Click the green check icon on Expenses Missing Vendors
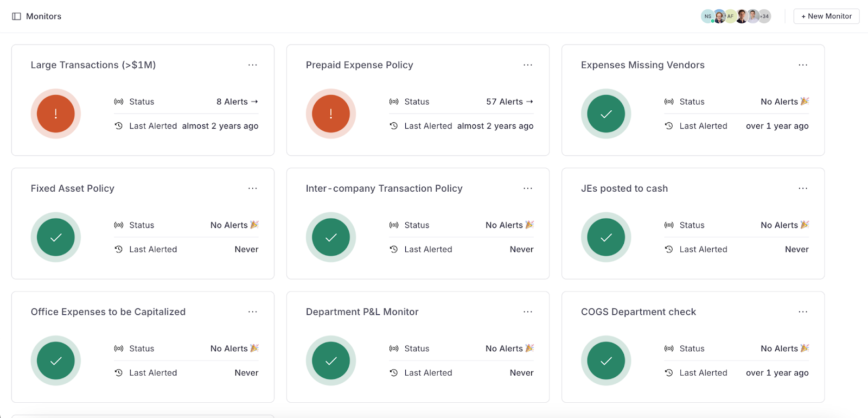Screen dimensions: 868x418 pos(606,113)
